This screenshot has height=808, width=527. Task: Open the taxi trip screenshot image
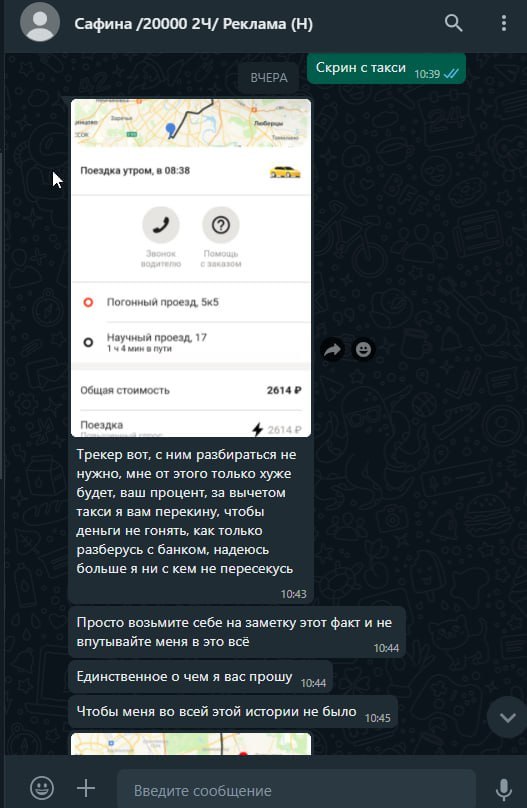[191, 268]
